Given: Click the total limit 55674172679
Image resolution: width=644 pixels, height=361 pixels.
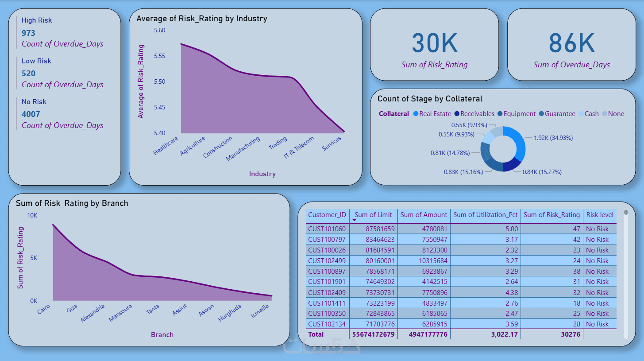Looking at the screenshot, I should (373, 334).
